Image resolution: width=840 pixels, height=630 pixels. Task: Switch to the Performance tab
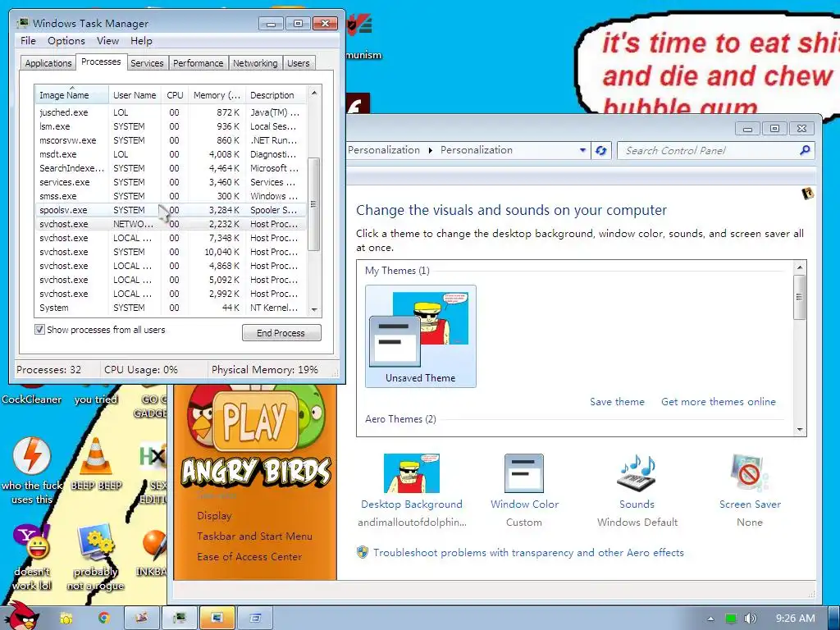click(199, 63)
